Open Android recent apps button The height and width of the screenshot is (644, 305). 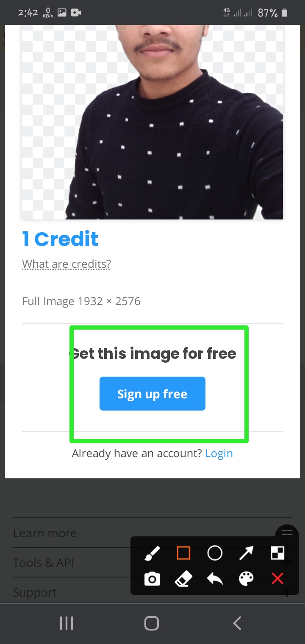pyautogui.click(x=67, y=623)
